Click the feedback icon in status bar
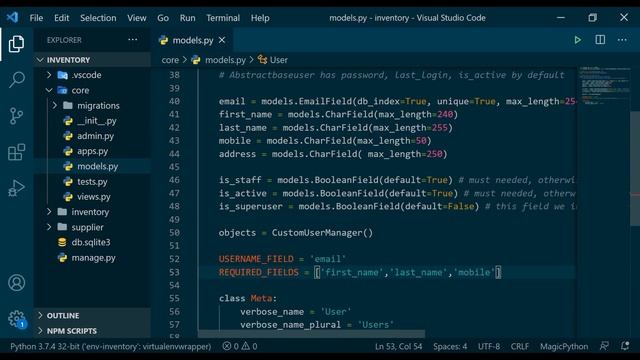Screen dimensions: 640x360 [604, 346]
